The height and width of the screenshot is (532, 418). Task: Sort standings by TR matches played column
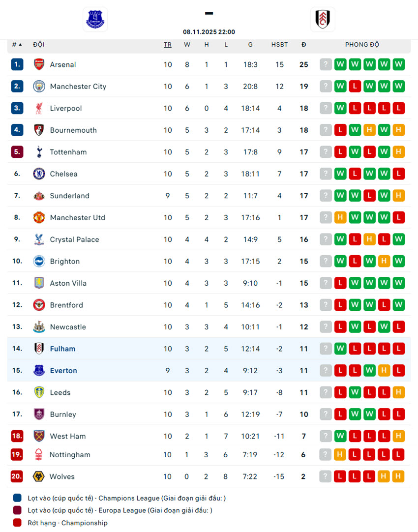tap(168, 45)
